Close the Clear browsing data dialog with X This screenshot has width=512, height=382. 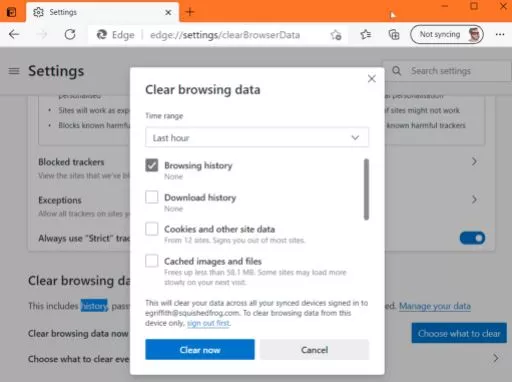pos(372,79)
